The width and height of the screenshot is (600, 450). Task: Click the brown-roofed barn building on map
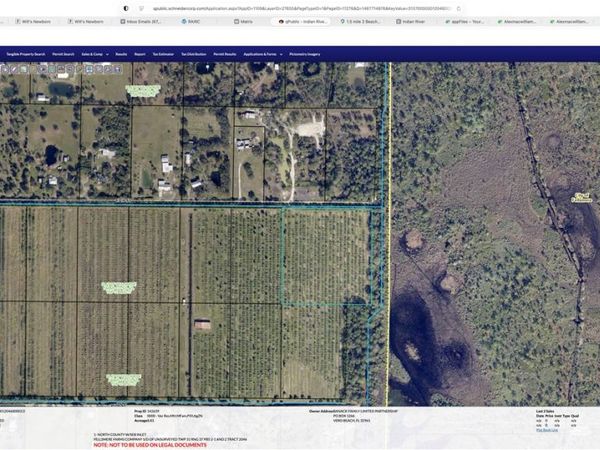point(202,324)
